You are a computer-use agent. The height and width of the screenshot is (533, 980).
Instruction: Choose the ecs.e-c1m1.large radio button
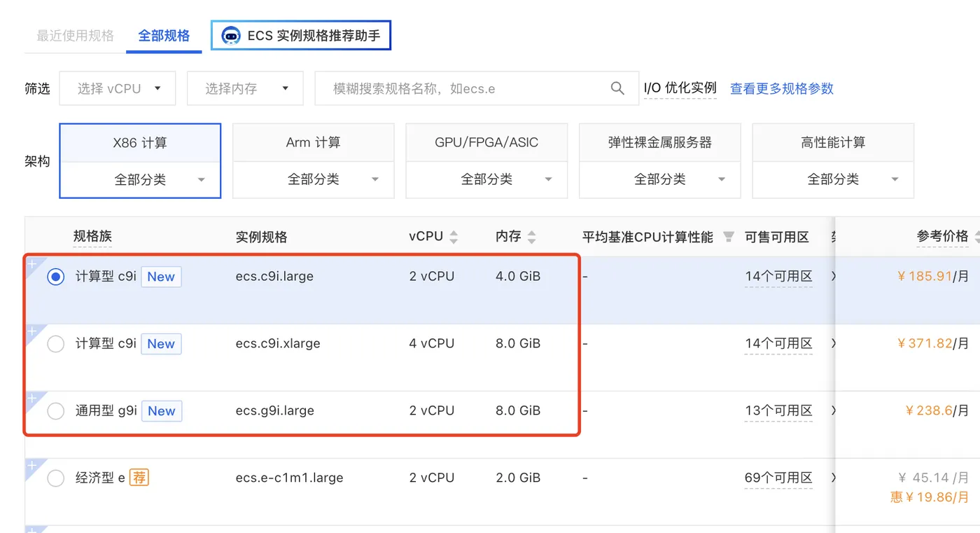click(55, 478)
